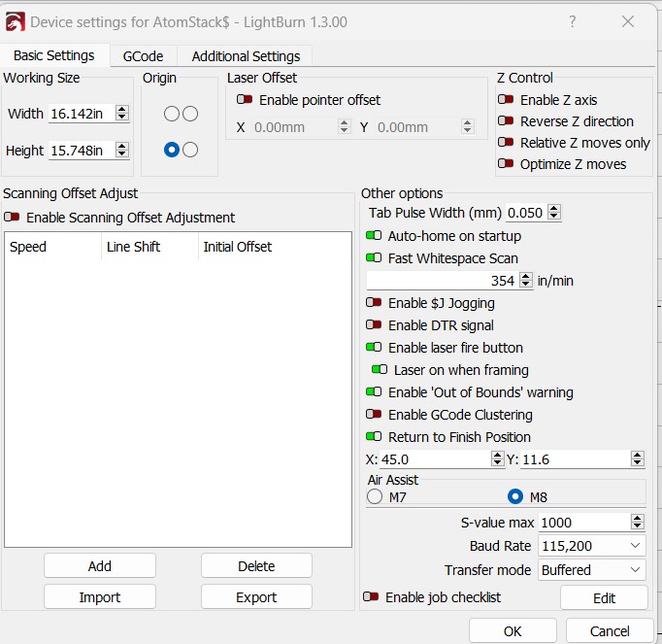
Task: Click the finish position Y field
Action: pyautogui.click(x=575, y=459)
